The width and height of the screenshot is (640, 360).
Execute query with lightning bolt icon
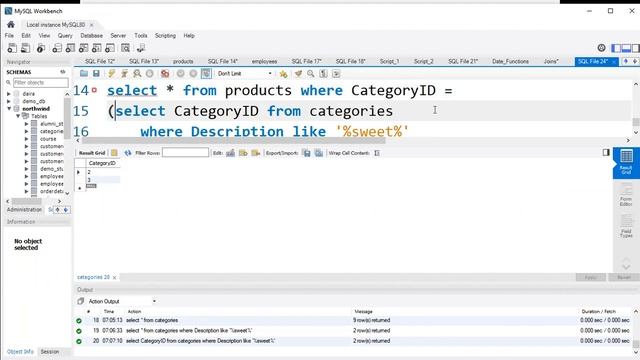coord(111,73)
